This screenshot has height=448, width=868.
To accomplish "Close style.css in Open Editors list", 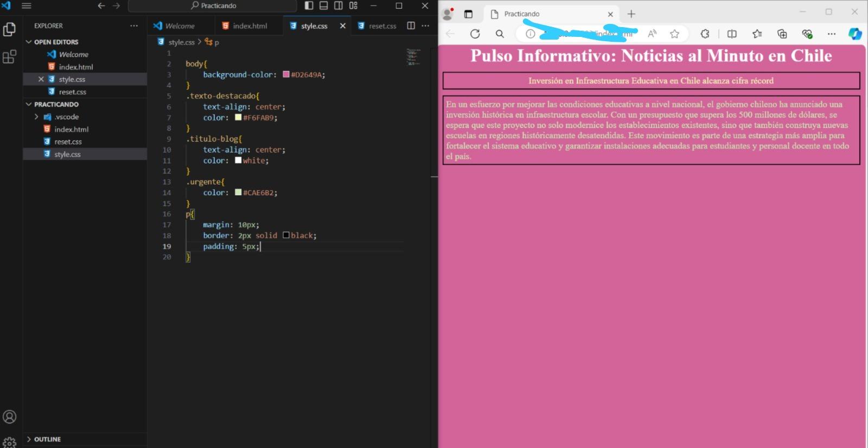I will 41,79.
